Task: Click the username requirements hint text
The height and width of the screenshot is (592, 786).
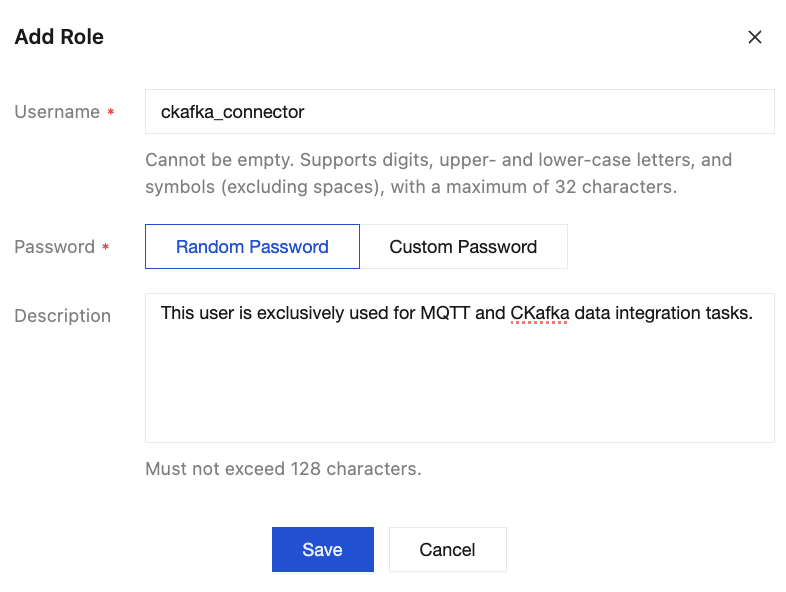Action: pos(438,173)
